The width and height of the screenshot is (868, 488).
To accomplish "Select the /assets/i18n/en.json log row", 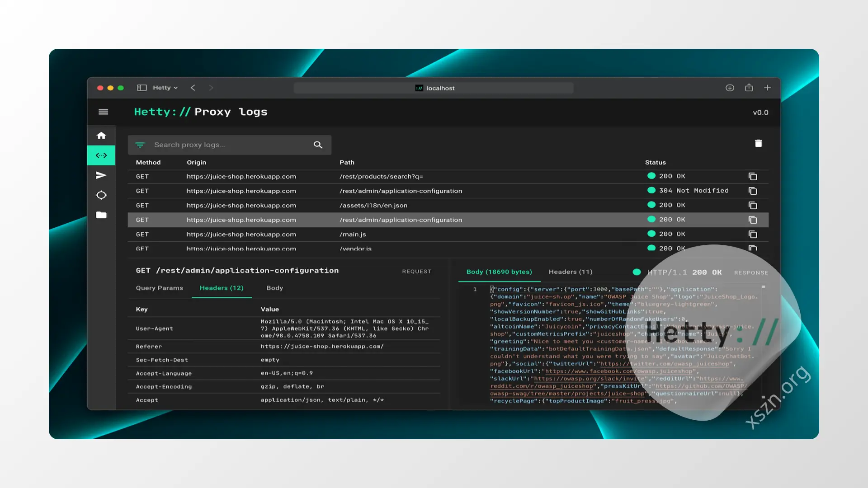I will [448, 205].
